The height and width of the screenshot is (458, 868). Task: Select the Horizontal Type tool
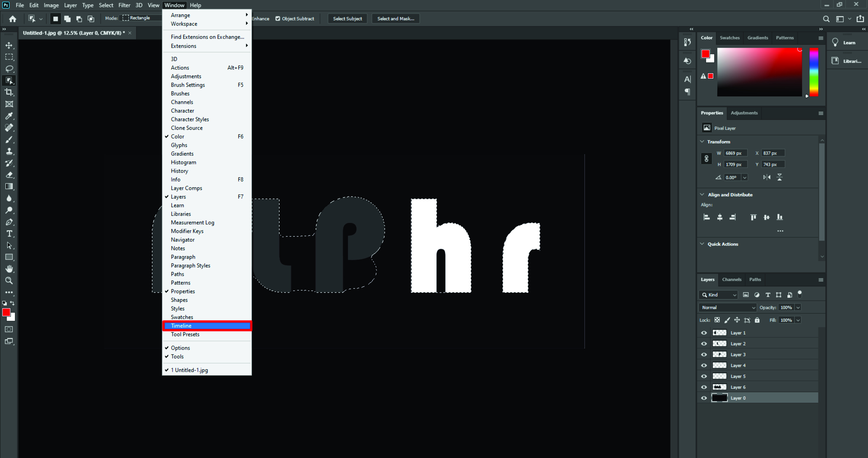(x=9, y=234)
